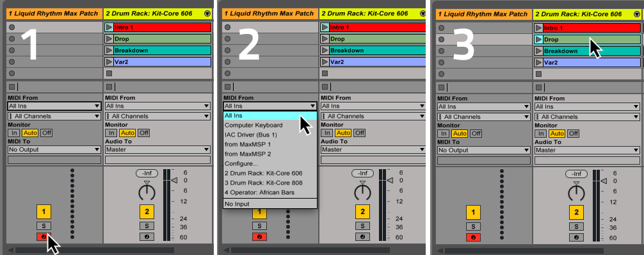The image size is (644, 255).
Task: Open the Audio To Master dropdown, panel 1
Action: [157, 150]
